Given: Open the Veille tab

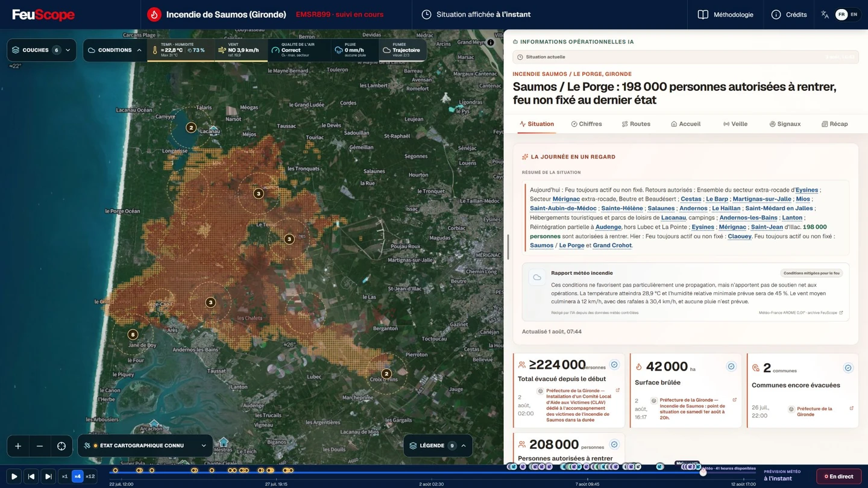Looking at the screenshot, I should [735, 124].
